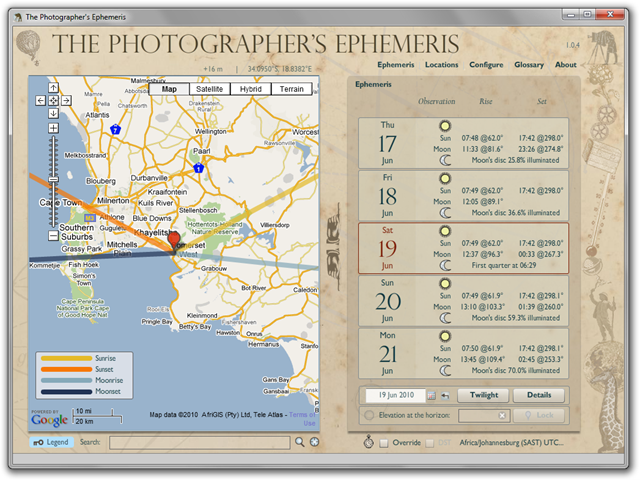640x480 pixels.
Task: Pan the map up with arrow
Action: (53, 88)
